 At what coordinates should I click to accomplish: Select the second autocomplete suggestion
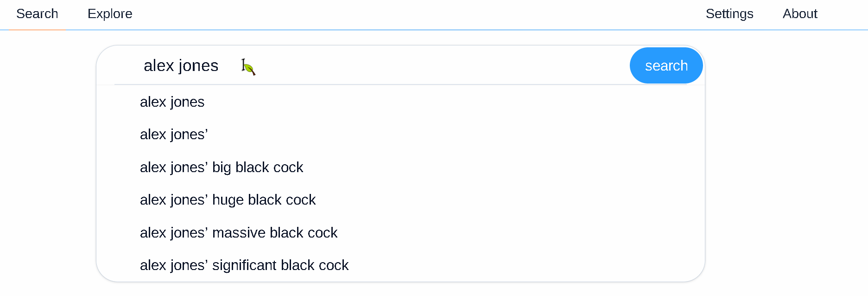(173, 135)
